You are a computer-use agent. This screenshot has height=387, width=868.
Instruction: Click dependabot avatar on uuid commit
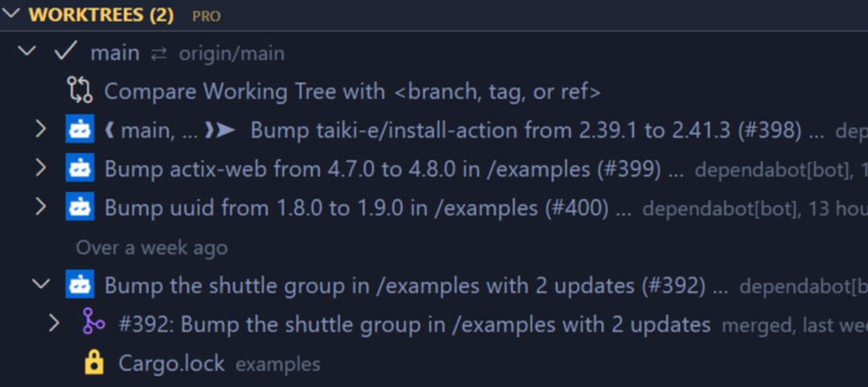[80, 207]
